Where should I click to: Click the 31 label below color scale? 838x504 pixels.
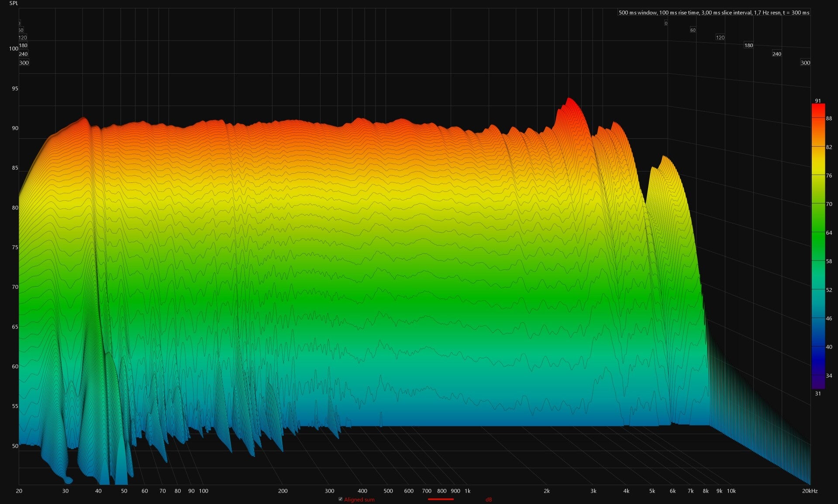coord(817,394)
